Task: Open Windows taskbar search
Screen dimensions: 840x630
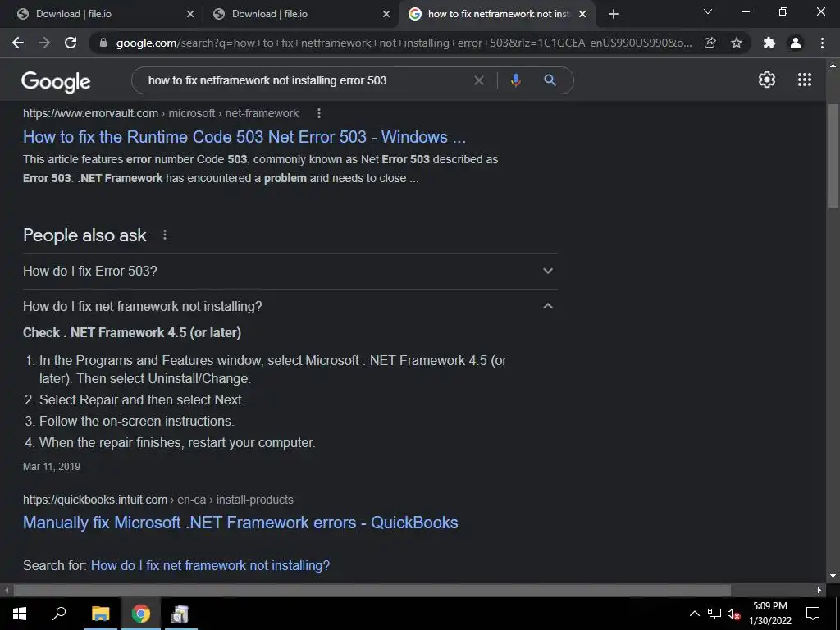Action: (x=59, y=614)
